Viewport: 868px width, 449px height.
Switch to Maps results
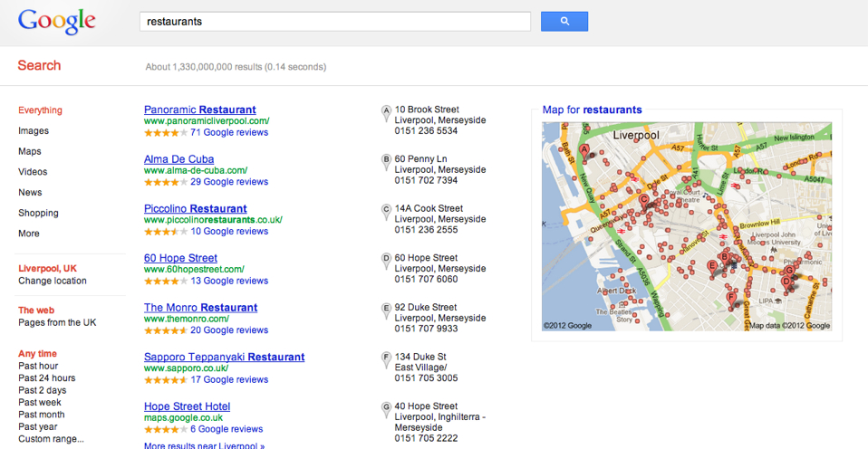[x=30, y=151]
